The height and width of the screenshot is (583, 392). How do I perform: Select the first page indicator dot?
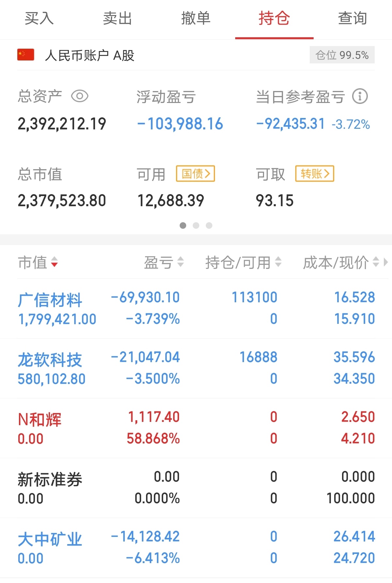coord(183,225)
